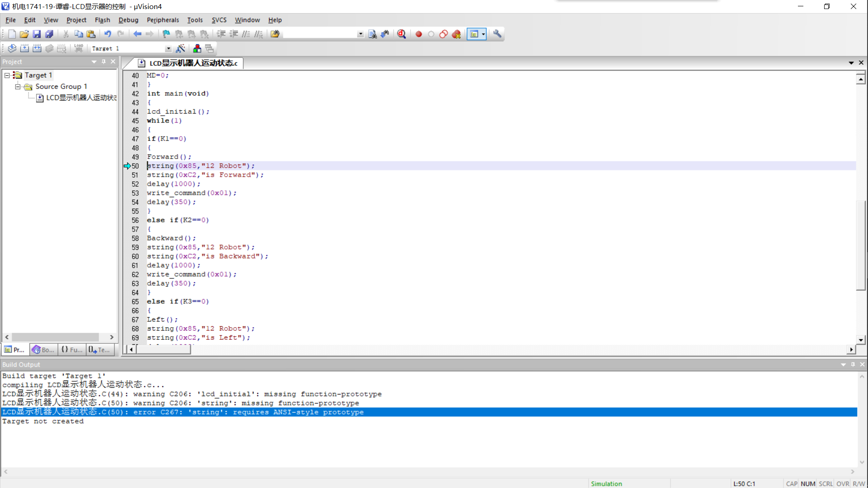868x488 pixels.
Task: Click the Project panel horizontal scrollbar thumb
Action: 55,337
